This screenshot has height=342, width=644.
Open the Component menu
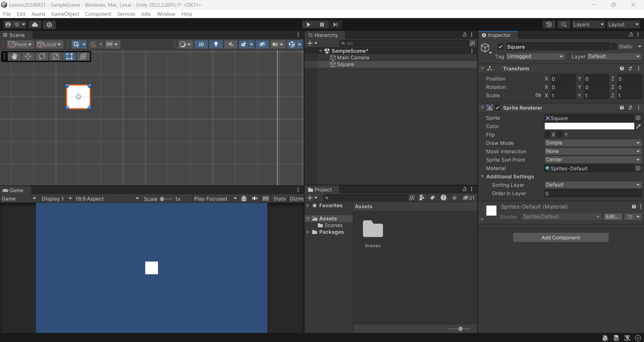point(98,14)
